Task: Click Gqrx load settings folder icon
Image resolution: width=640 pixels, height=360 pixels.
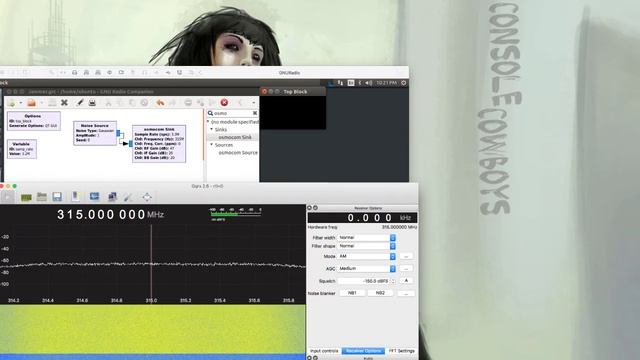Action: pos(42,197)
